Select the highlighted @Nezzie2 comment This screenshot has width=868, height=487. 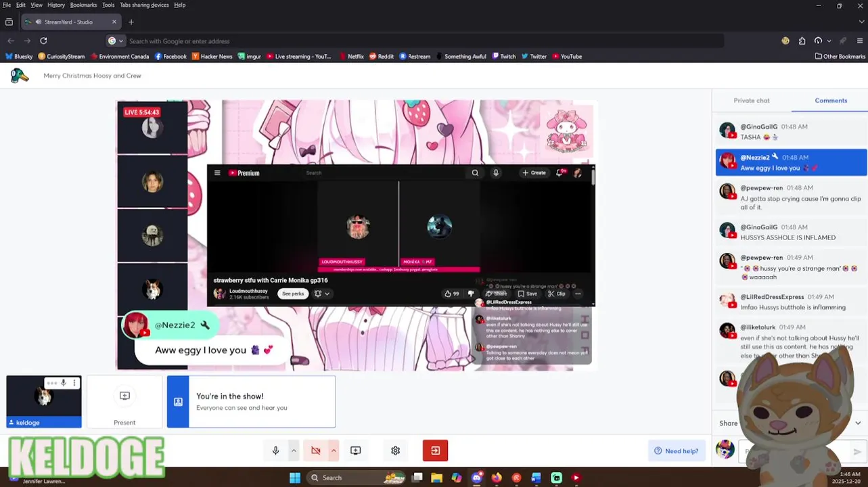(791, 162)
